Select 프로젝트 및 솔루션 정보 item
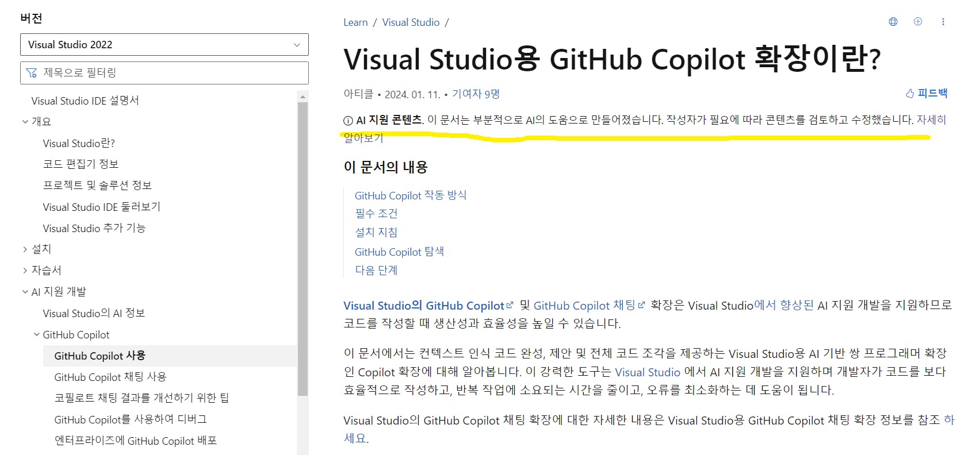This screenshot has width=980, height=455. pyautogui.click(x=97, y=186)
